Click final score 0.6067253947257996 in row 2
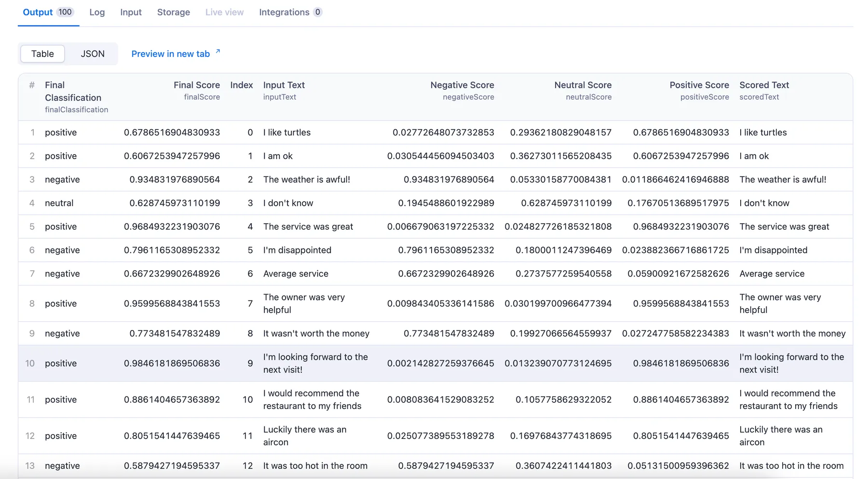 point(172,156)
